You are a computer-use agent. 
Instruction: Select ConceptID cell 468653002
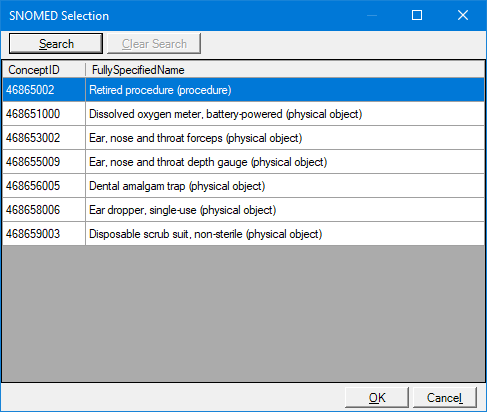44,138
